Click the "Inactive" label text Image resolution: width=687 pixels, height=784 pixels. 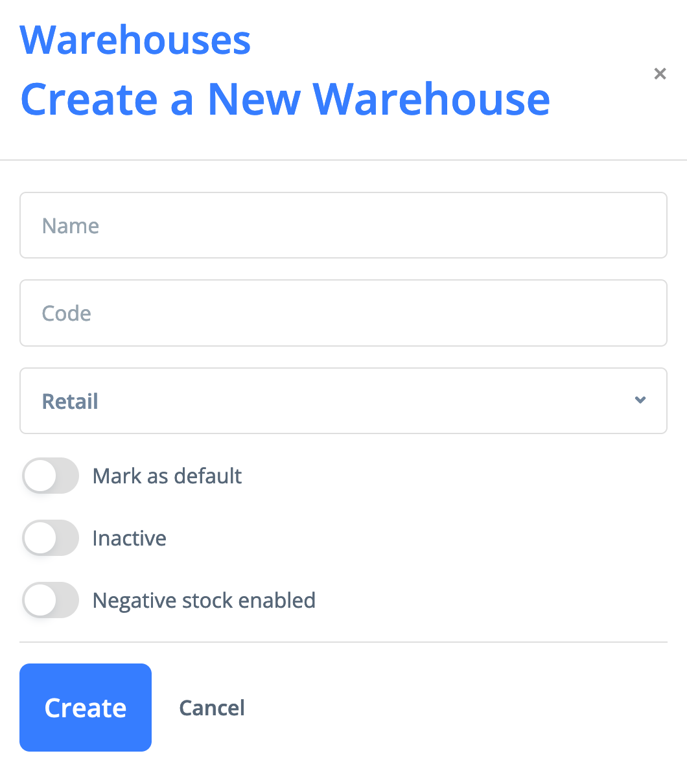point(130,538)
